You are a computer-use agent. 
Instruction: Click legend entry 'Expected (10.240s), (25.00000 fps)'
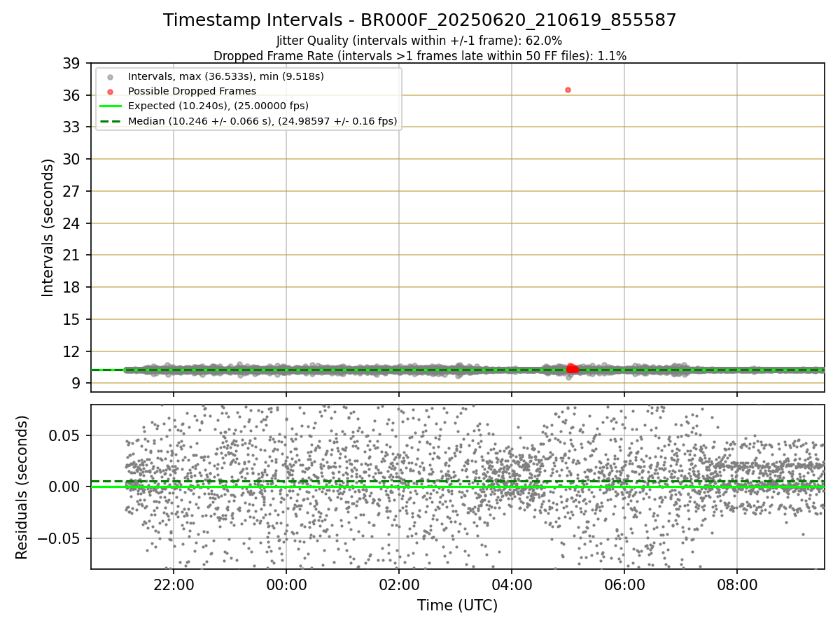tap(218, 106)
